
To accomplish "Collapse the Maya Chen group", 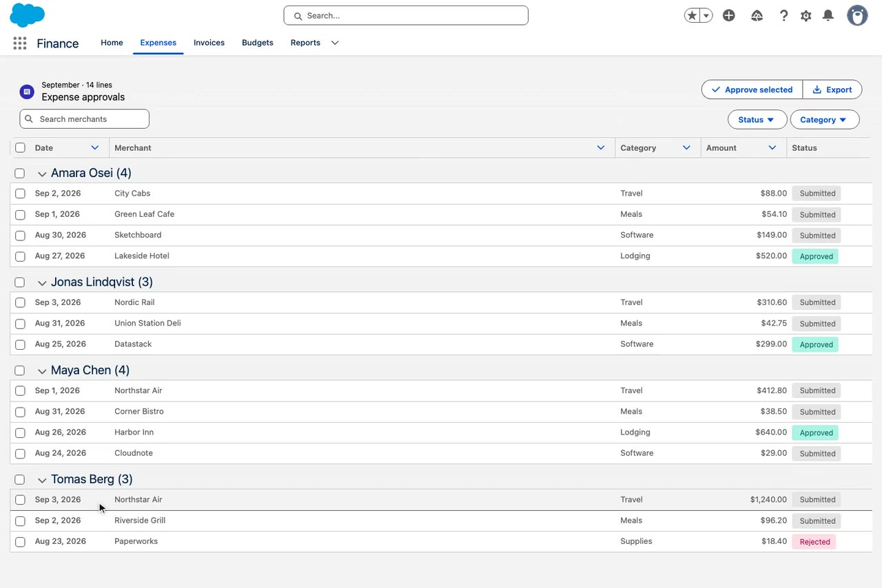I will 42,371.
